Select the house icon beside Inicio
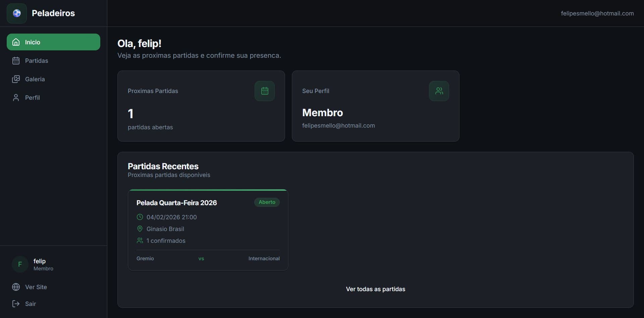The height and width of the screenshot is (318, 644). pos(16,42)
